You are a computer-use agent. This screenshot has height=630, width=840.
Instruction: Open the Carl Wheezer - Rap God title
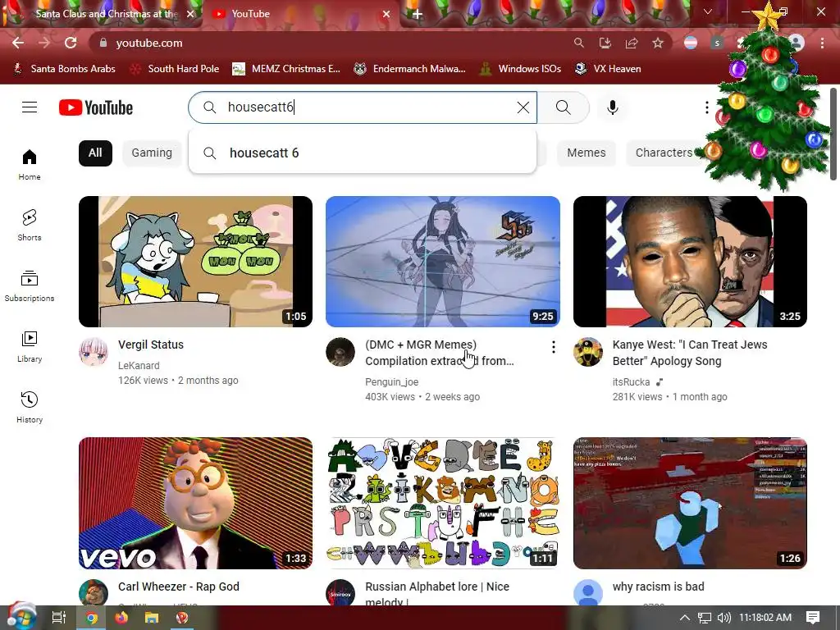[x=179, y=587]
